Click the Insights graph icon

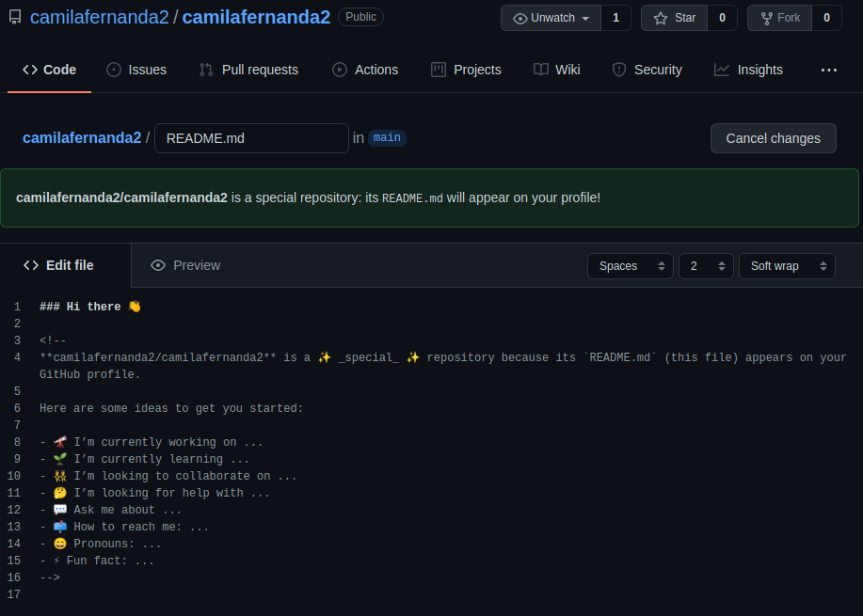tap(722, 70)
